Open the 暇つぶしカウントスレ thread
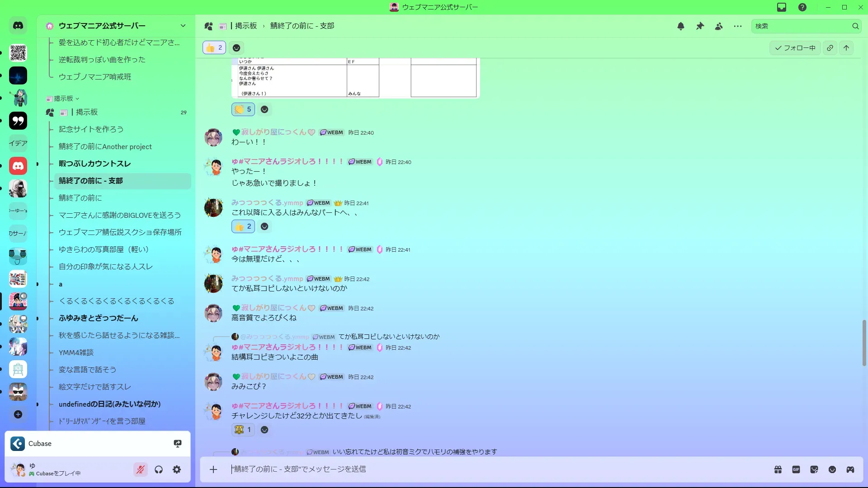 (x=94, y=164)
